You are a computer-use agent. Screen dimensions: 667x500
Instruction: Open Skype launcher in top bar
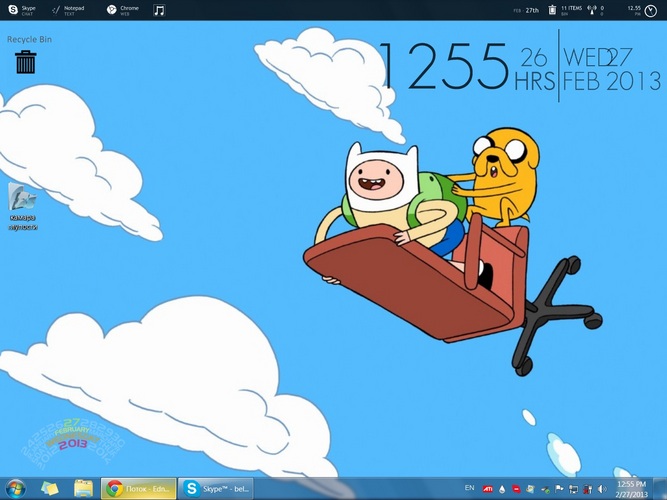coord(22,10)
